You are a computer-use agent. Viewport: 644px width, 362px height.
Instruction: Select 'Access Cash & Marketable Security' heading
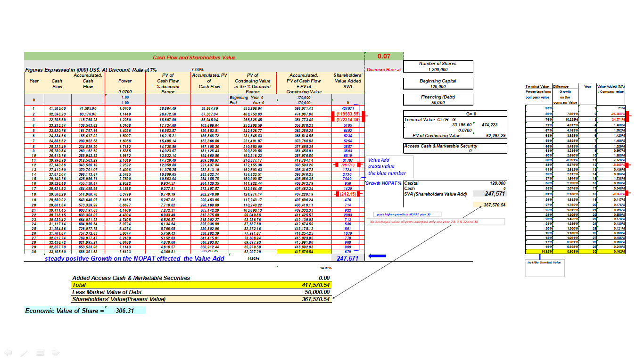click(x=441, y=146)
